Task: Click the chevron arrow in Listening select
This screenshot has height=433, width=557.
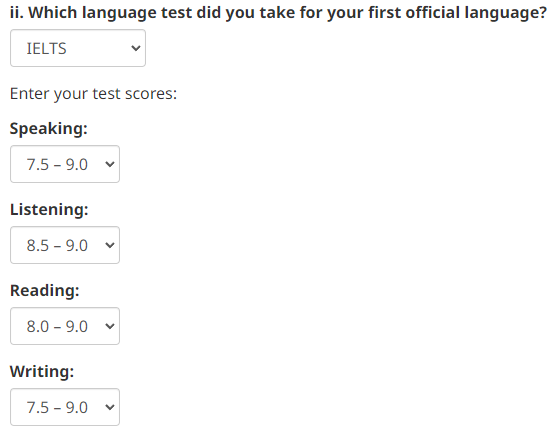Action: coord(110,245)
